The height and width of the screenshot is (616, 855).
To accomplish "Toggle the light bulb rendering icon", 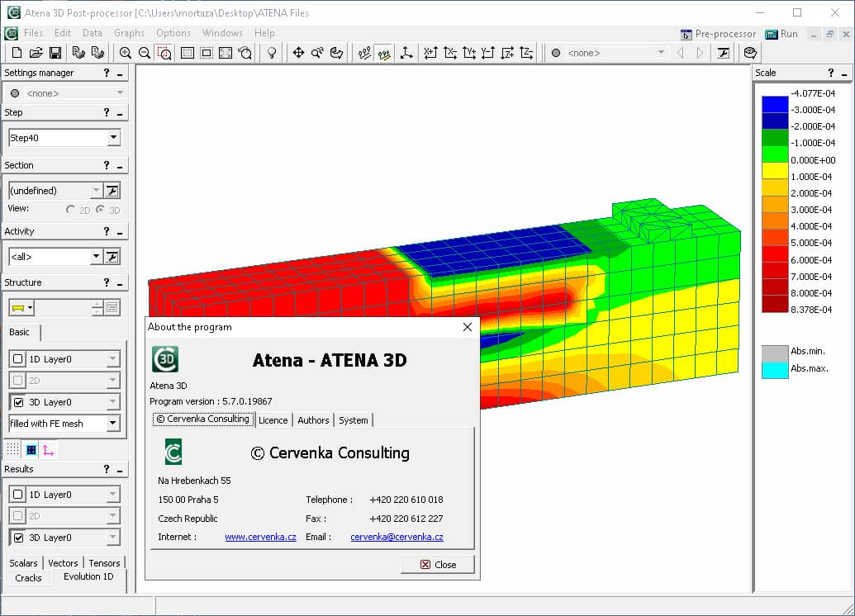I will click(x=272, y=52).
